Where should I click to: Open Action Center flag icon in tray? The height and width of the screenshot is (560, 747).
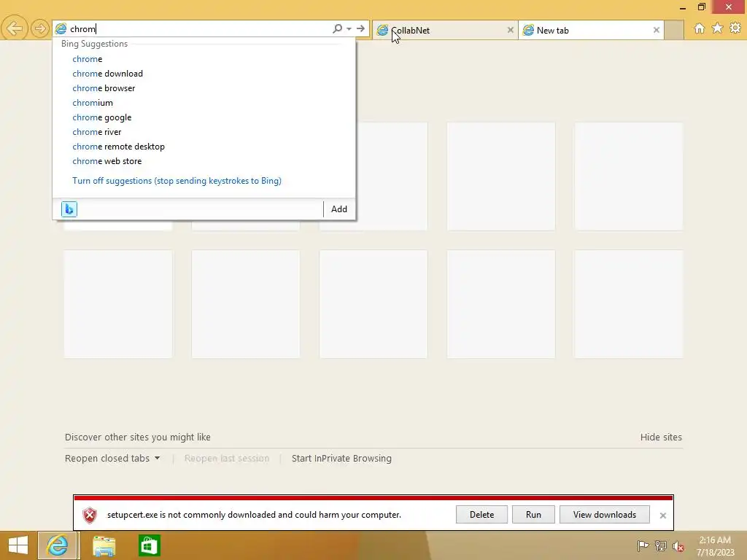coord(643,545)
